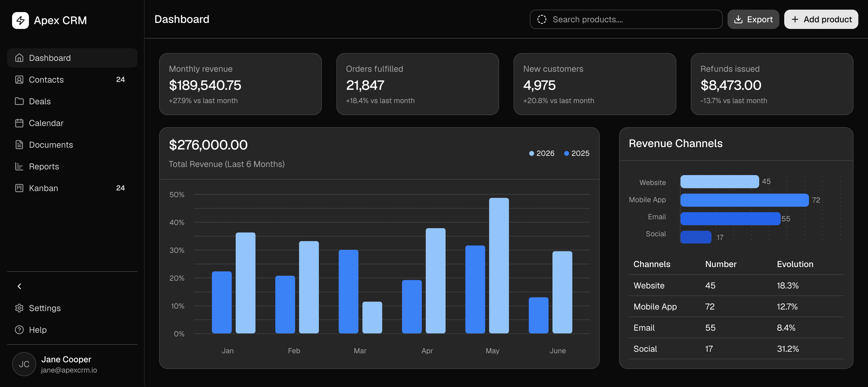The image size is (868, 387).
Task: Open the Contacts menu item
Action: coord(72,80)
